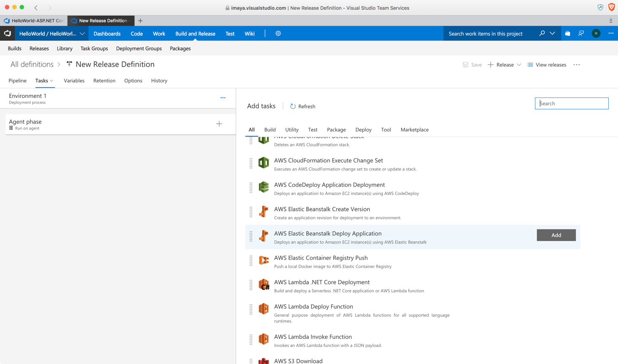The width and height of the screenshot is (618, 364).
Task: Click the release definition icon beside title
Action: pos(69,64)
